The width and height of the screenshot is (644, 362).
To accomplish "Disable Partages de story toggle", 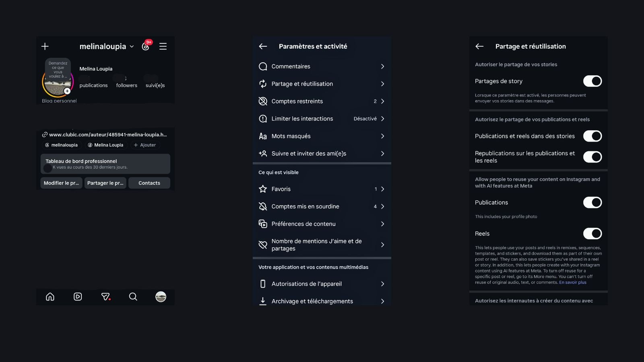I will coord(592,81).
